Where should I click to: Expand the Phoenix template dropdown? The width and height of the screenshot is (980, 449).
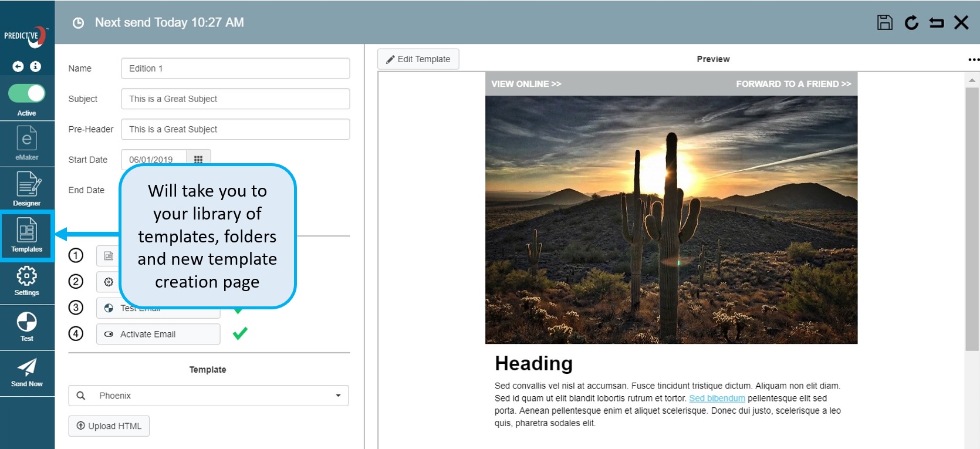coord(338,396)
